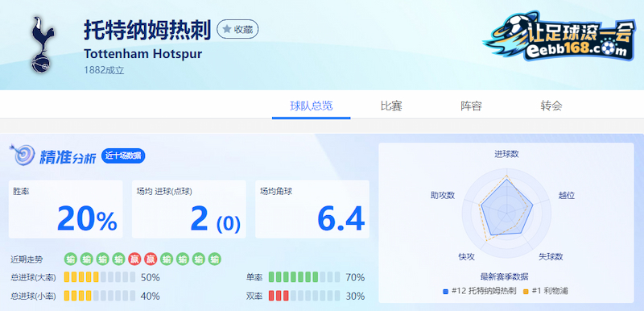
Task: Click the orange #1 利物浦 legend item
Action: (546, 291)
